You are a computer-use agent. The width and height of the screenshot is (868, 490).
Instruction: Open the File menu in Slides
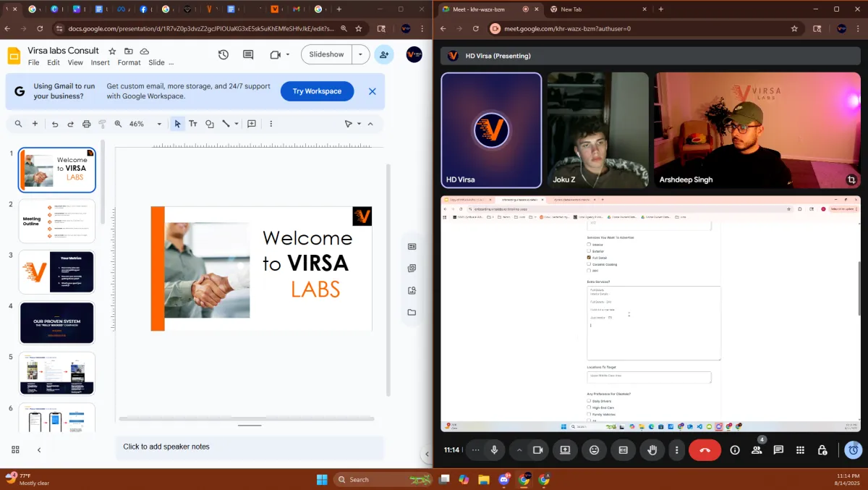click(x=34, y=63)
